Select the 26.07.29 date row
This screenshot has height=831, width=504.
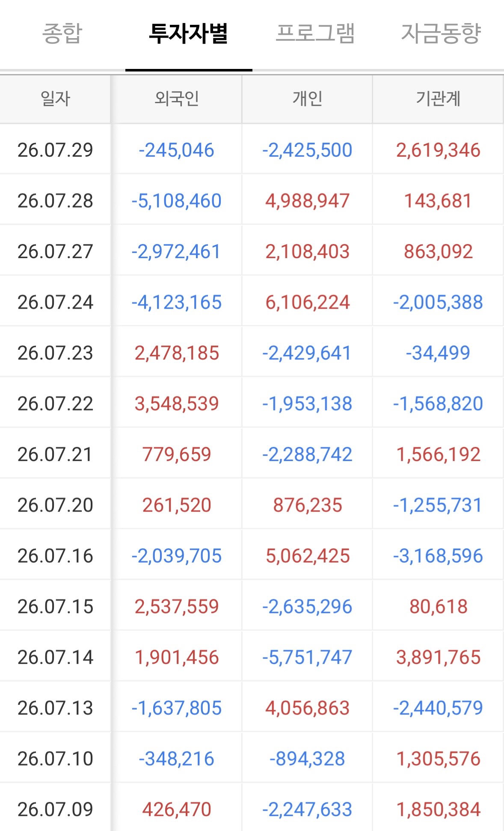point(252,150)
